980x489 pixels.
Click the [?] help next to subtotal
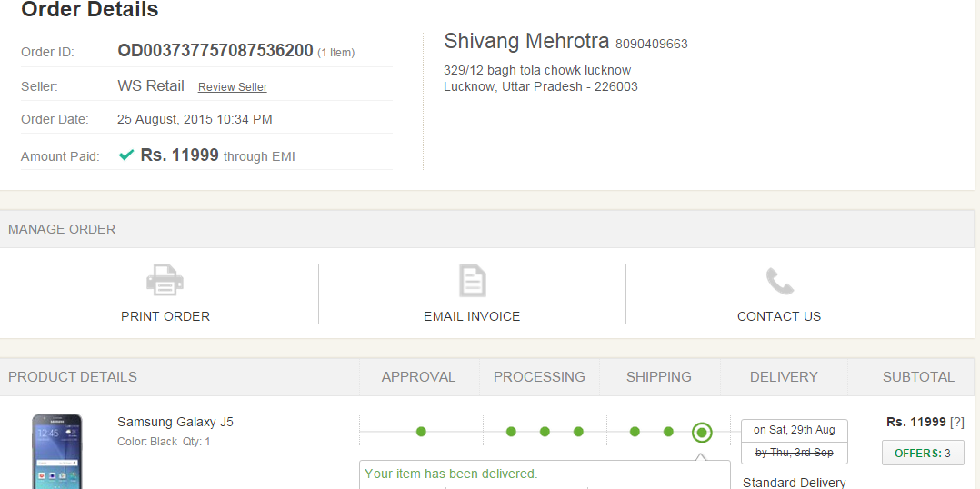(957, 423)
